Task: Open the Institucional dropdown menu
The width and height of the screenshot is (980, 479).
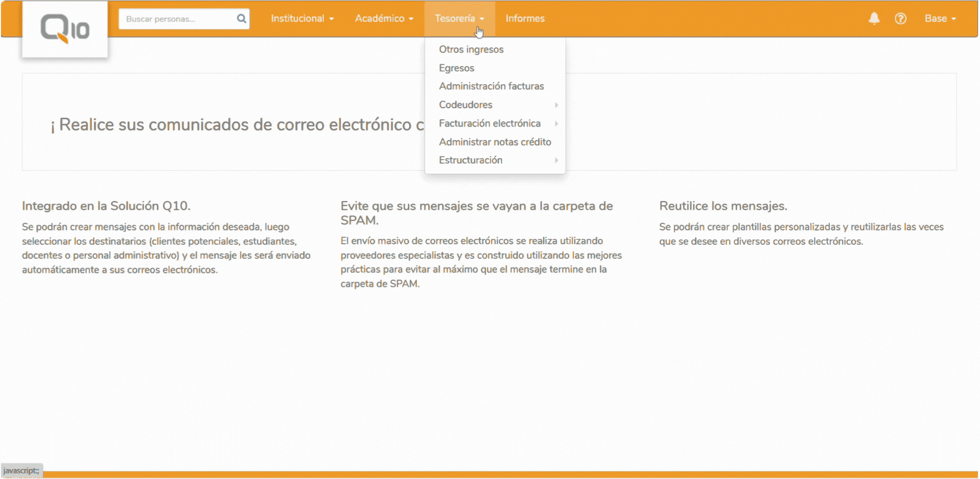Action: (302, 19)
